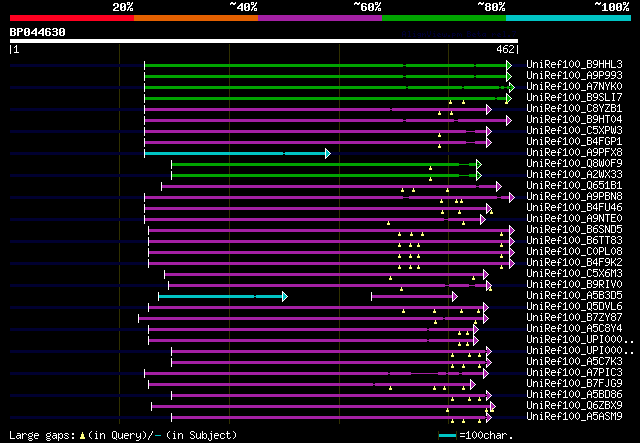Select the UniRef100_A7PIC3 label

[x=574, y=373]
